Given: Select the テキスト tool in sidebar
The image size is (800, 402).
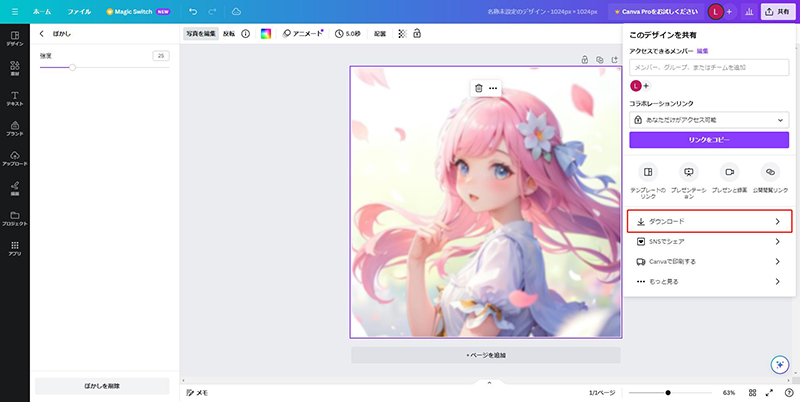Looking at the screenshot, I should [x=15, y=99].
